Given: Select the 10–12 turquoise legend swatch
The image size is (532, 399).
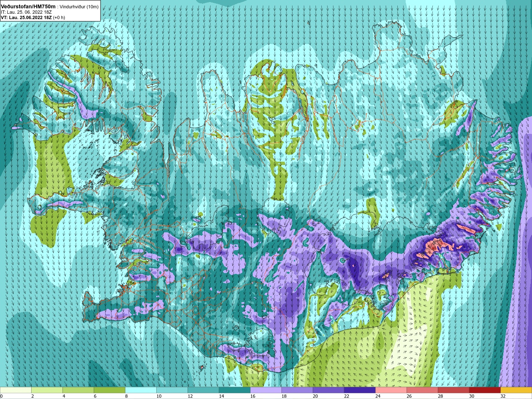Looking at the screenshot, I should click(172, 390).
